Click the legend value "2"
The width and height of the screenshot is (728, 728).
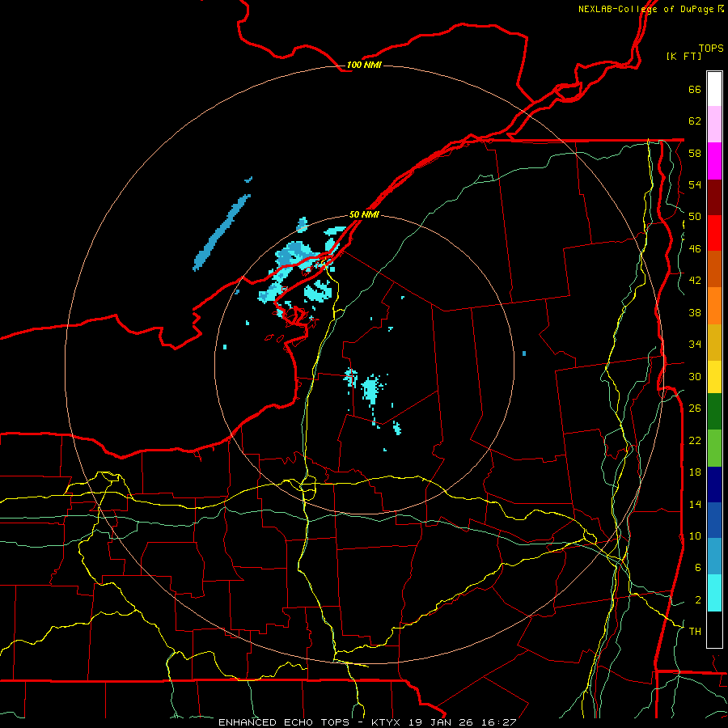pos(698,600)
